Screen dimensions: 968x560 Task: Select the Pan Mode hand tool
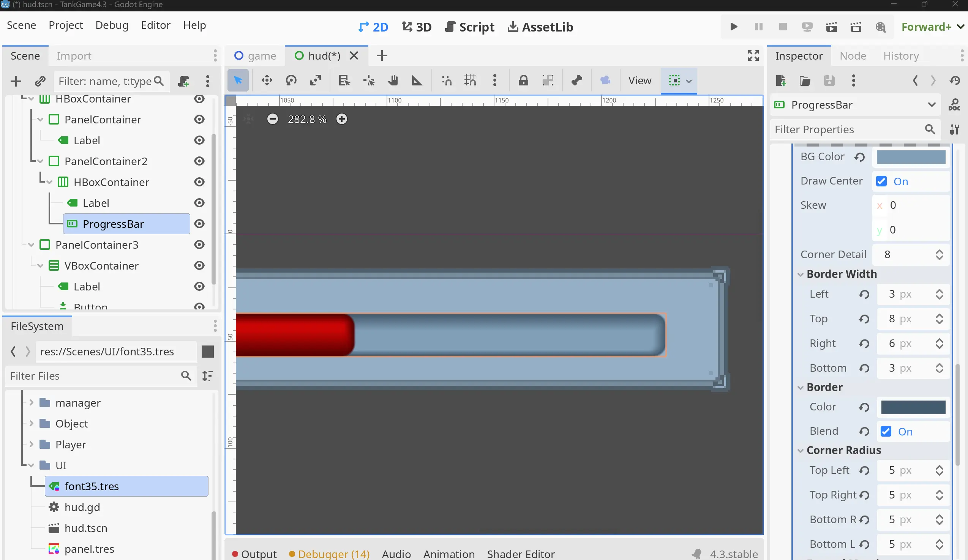tap(393, 80)
